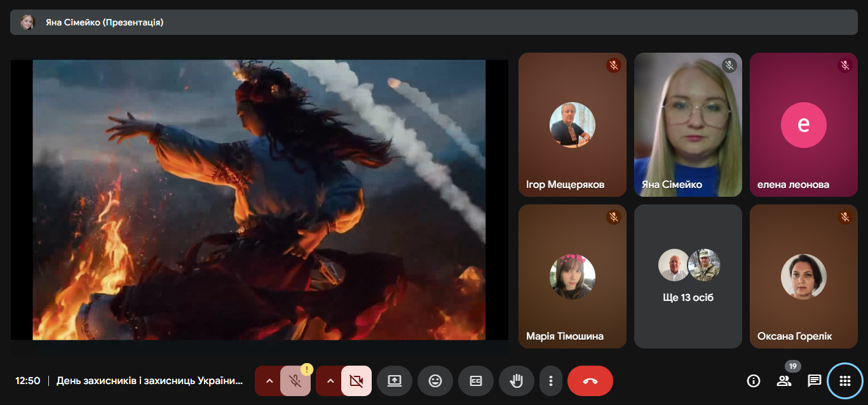The height and width of the screenshot is (405, 868).
Task: Open the 'Ще 13 осіб' participants tile
Action: coord(688,276)
